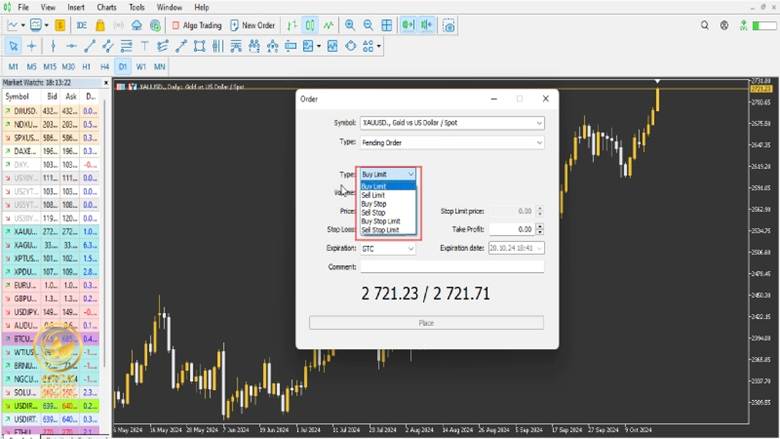Select the arrow cursor tool
Viewport: 780px width, 439px height.
(x=13, y=46)
